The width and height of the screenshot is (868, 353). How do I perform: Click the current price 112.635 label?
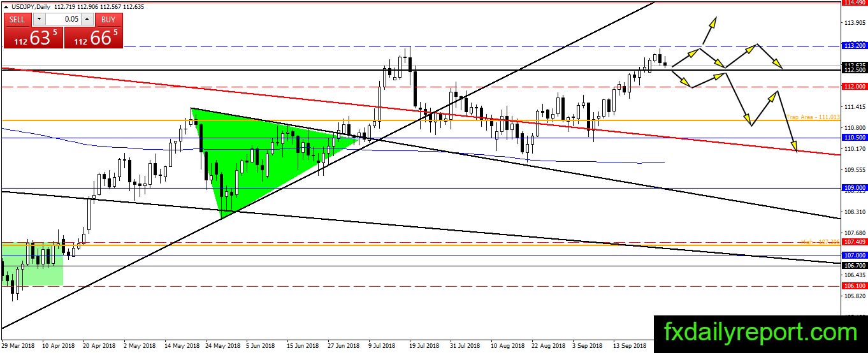click(853, 65)
